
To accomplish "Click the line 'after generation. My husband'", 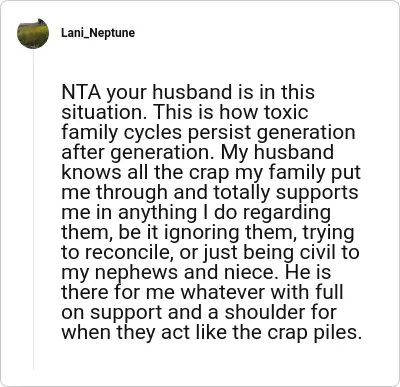I will coord(198,153).
